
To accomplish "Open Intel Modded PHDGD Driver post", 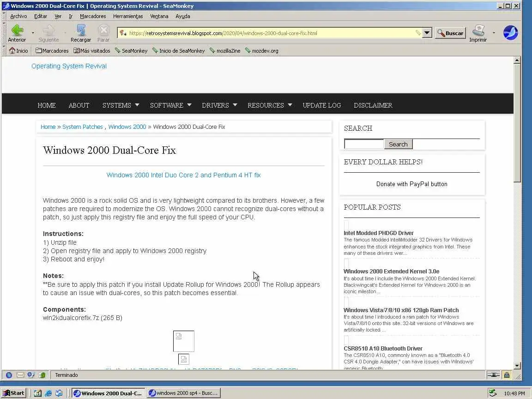I will coord(379,233).
